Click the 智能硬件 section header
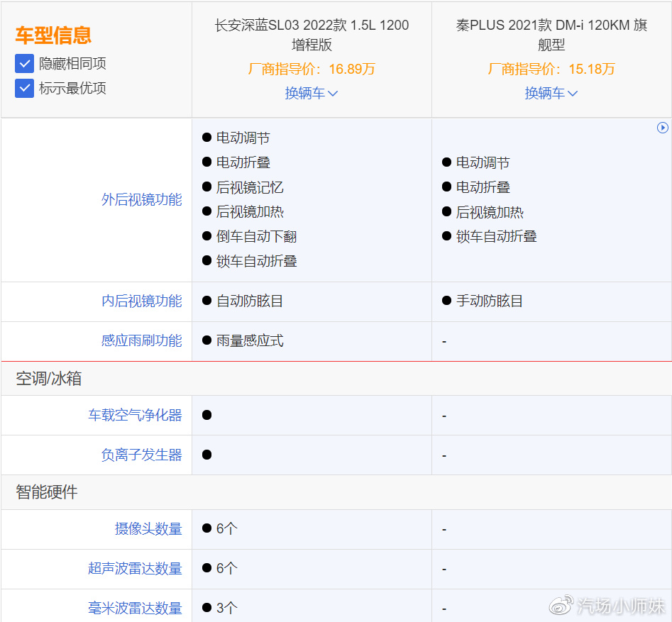 click(47, 492)
